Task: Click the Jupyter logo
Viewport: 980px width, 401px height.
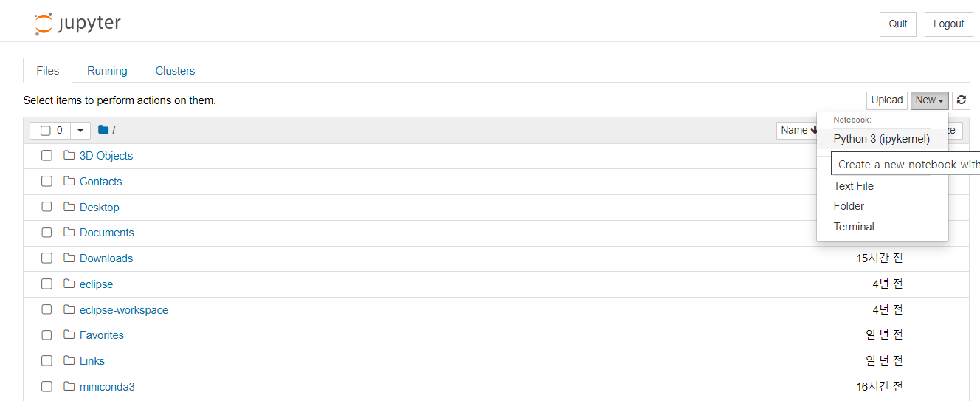Action: tap(77, 24)
